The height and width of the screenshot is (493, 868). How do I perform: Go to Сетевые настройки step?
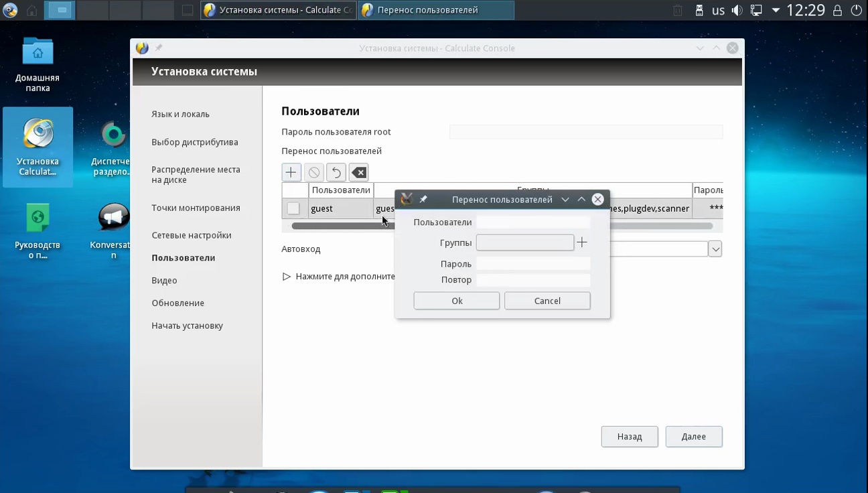pos(192,235)
